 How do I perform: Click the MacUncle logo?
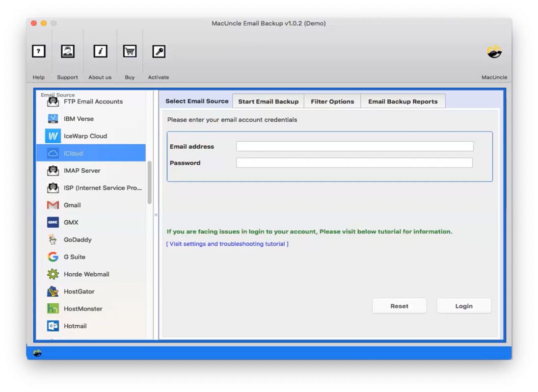coord(494,51)
